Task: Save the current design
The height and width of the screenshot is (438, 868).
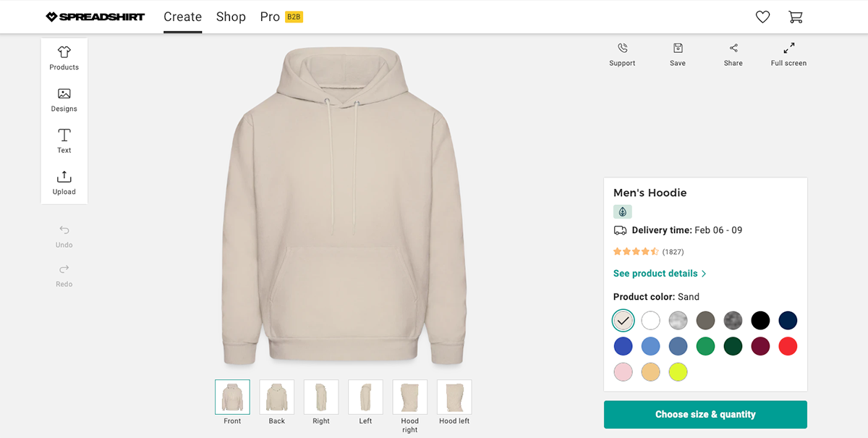Action: click(x=678, y=49)
